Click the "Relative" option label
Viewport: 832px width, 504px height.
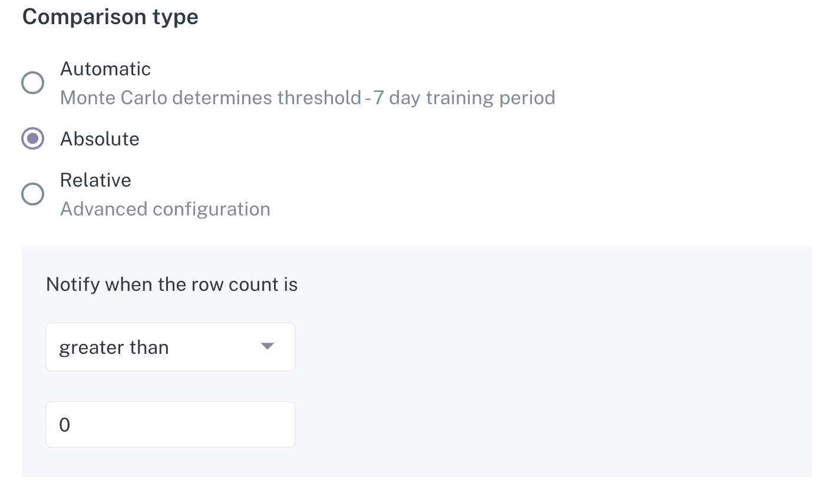[x=95, y=180]
